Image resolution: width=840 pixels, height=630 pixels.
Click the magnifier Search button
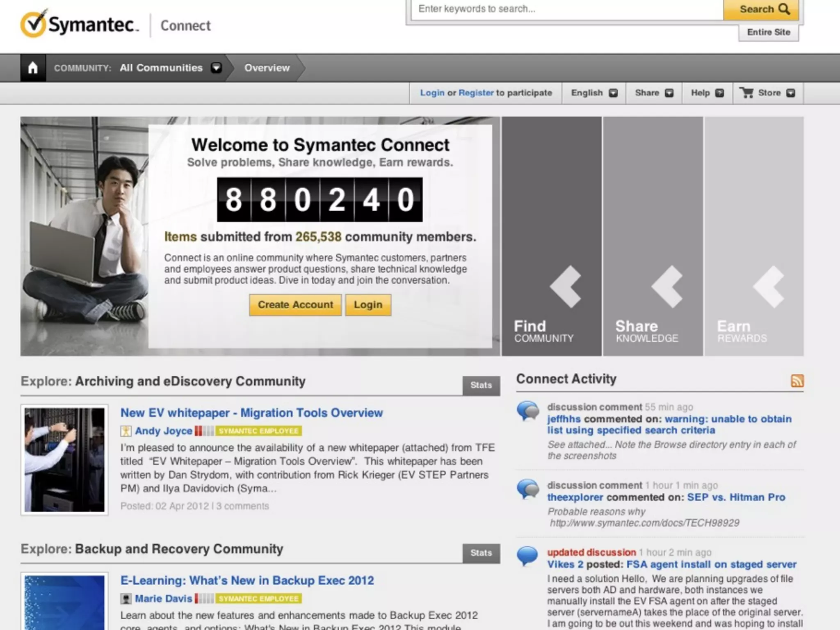[761, 9]
